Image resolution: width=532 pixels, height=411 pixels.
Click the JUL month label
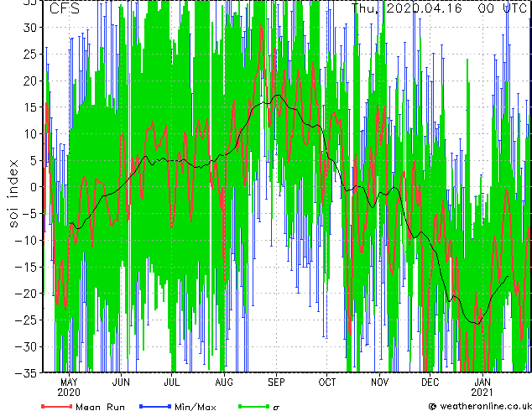click(172, 382)
